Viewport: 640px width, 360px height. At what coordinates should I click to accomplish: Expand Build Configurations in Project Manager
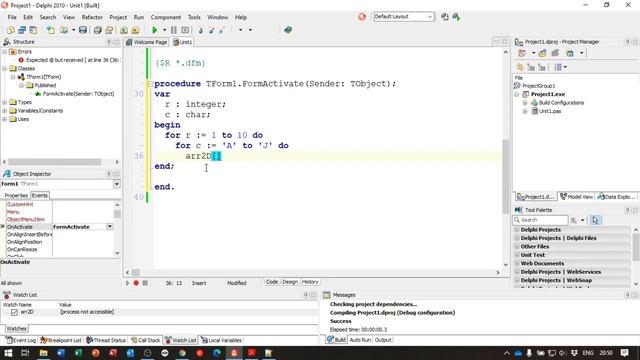coord(525,103)
